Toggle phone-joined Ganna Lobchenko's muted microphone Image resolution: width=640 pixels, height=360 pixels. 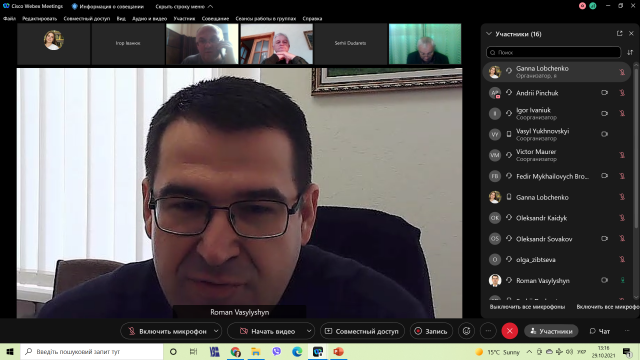click(x=622, y=197)
